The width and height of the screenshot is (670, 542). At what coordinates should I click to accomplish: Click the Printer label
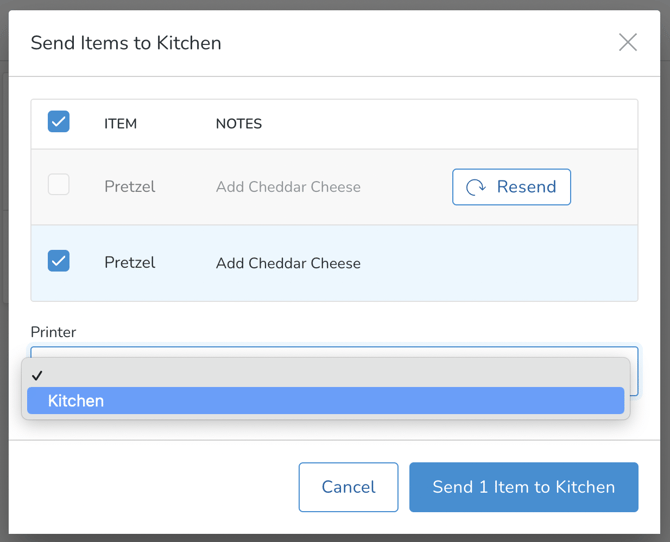tap(53, 332)
